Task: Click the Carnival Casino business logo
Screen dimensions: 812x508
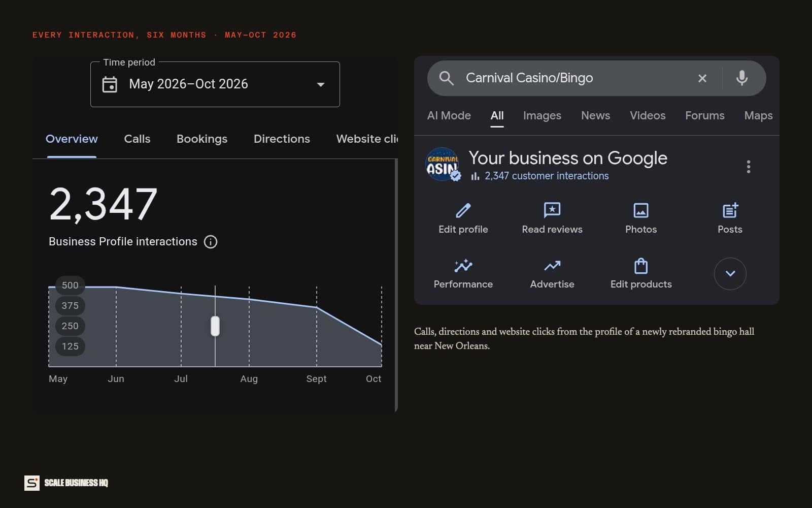Action: 443,164
